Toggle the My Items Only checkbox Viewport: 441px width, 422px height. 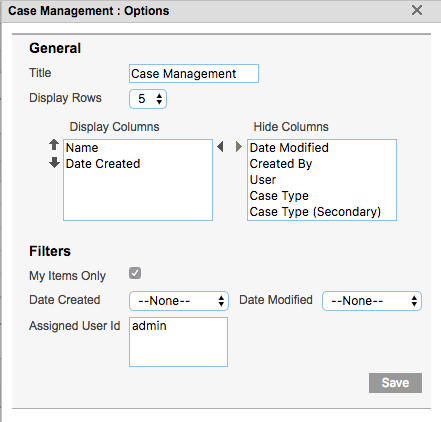pos(135,273)
